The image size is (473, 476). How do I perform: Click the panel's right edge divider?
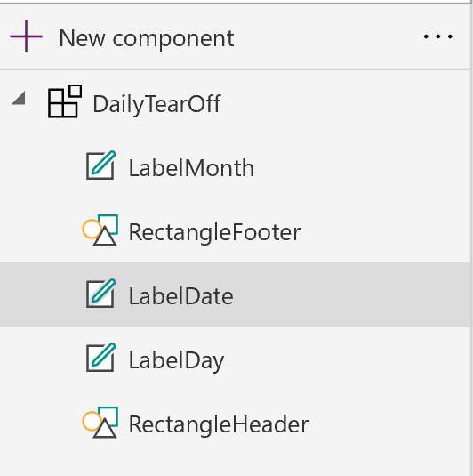(x=471, y=240)
